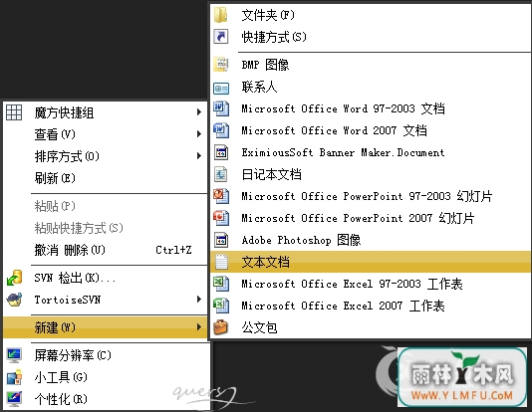Select 刷新(E) to refresh
532x412 pixels.
[x=106, y=178]
